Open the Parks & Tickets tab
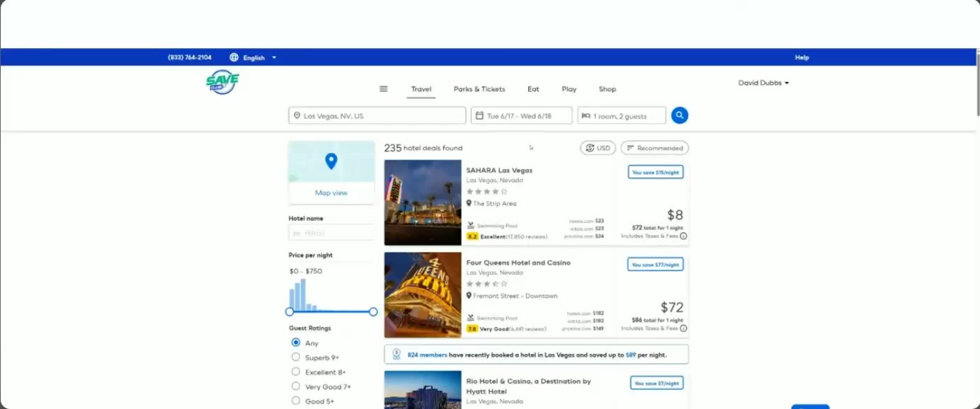Screen dimensions: 980x409 [x=479, y=89]
